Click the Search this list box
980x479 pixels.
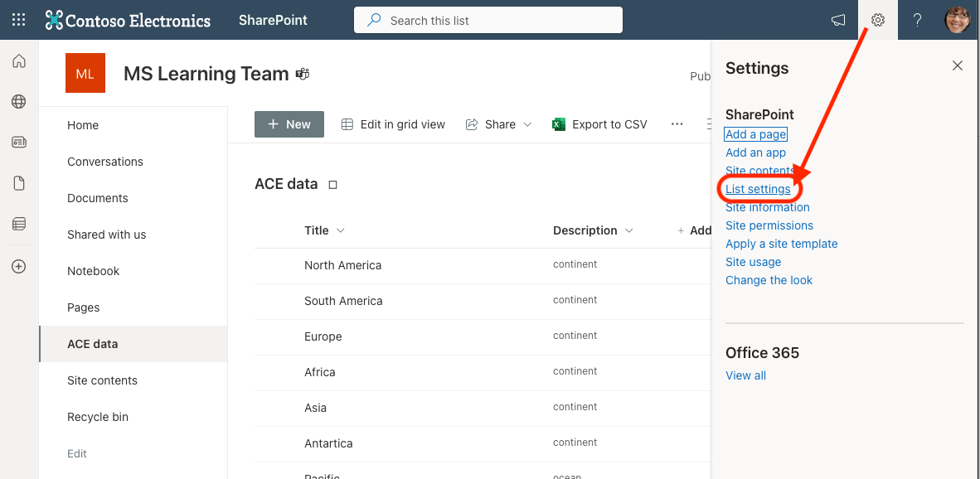[488, 20]
